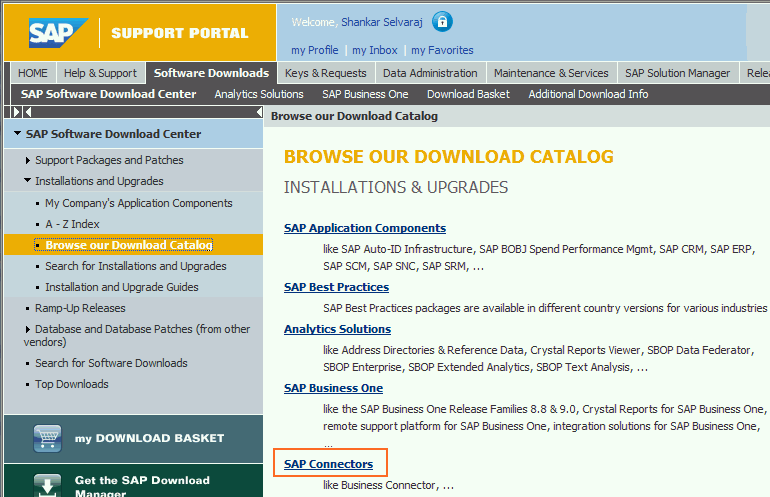Click the left-pointing arrow at the right end of the navigation strip
Screen dimensions: 770x497
259,112
